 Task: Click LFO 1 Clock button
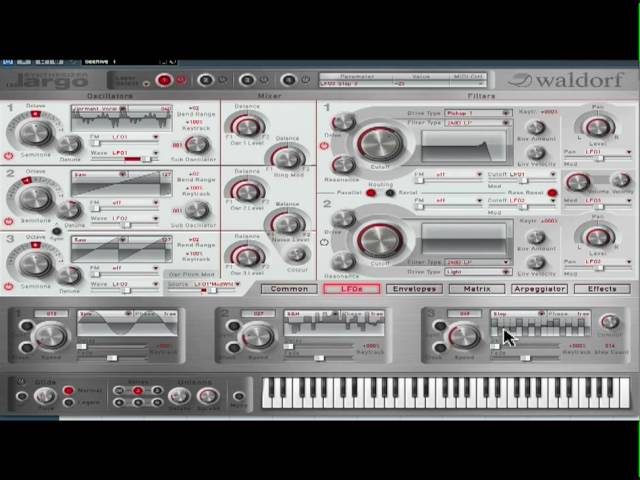27,348
